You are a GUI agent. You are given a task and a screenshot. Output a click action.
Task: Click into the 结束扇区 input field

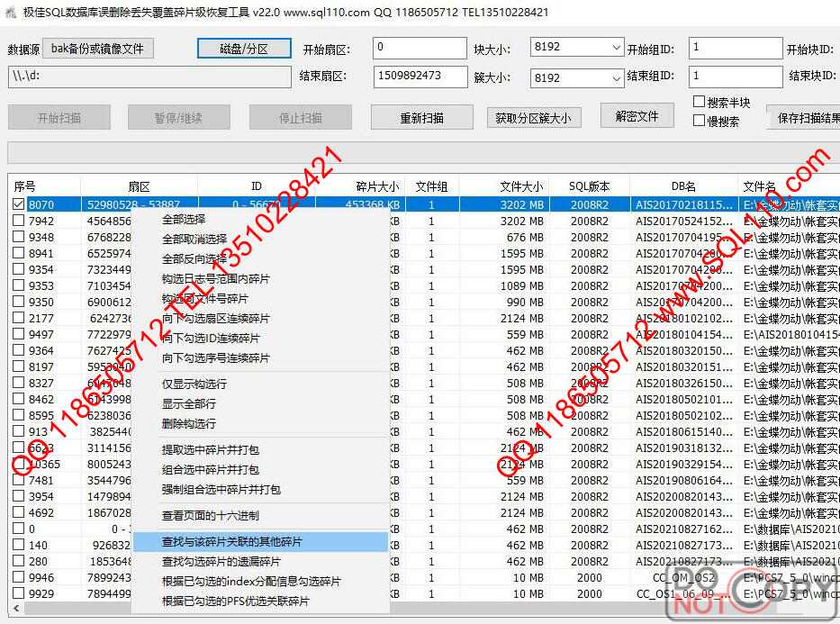click(418, 76)
